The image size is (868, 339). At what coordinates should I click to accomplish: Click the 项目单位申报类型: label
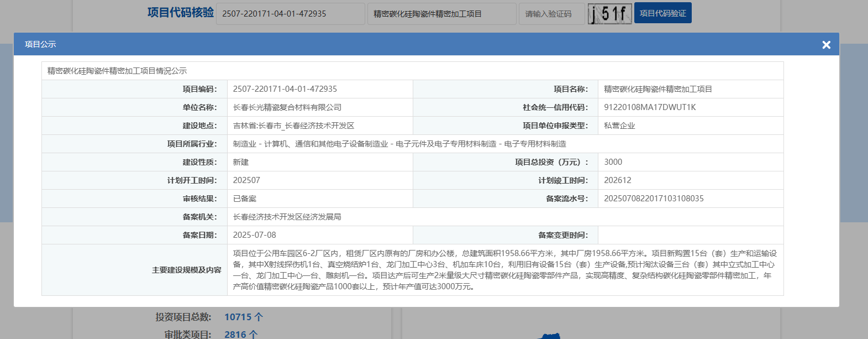point(555,126)
